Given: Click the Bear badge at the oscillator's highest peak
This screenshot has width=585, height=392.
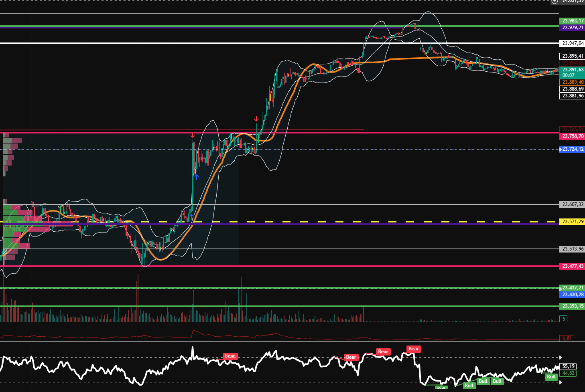Looking at the screenshot, I should pyautogui.click(x=413, y=349).
